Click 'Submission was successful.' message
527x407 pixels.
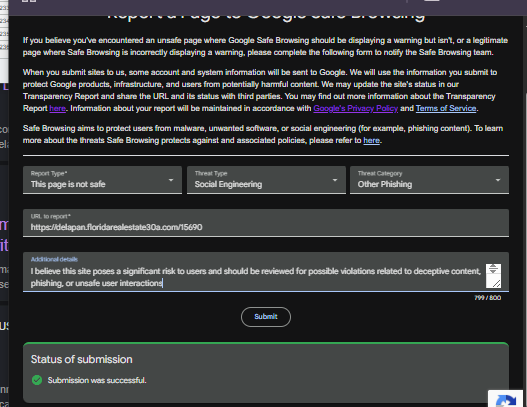(97, 380)
